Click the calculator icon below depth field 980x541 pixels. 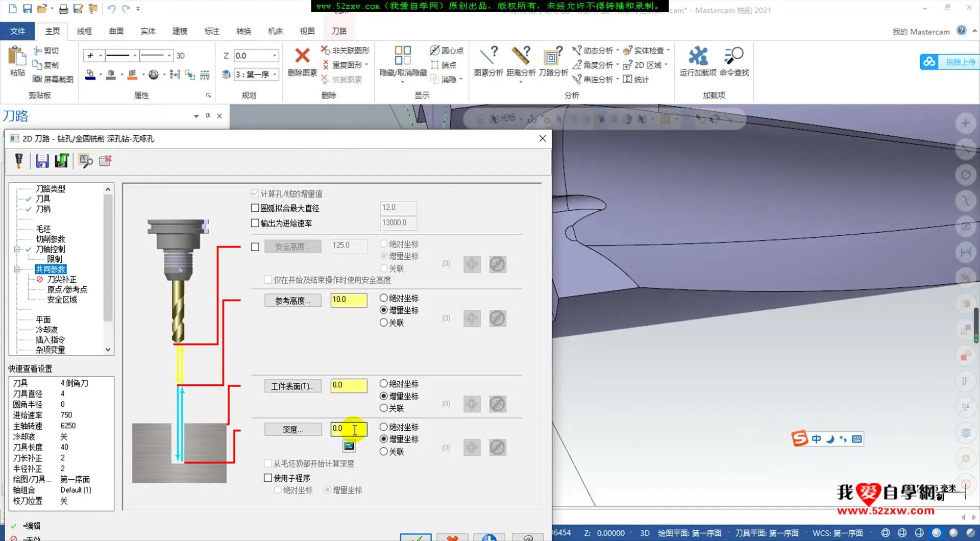(349, 447)
